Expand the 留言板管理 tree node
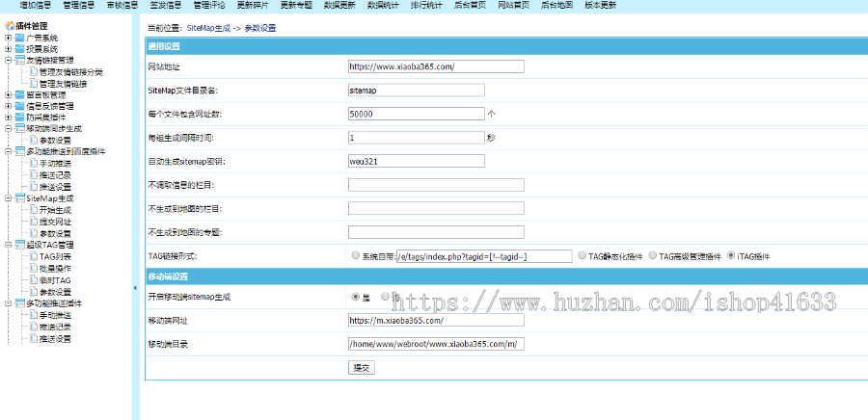Image resolution: width=868 pixels, height=420 pixels. 9,95
